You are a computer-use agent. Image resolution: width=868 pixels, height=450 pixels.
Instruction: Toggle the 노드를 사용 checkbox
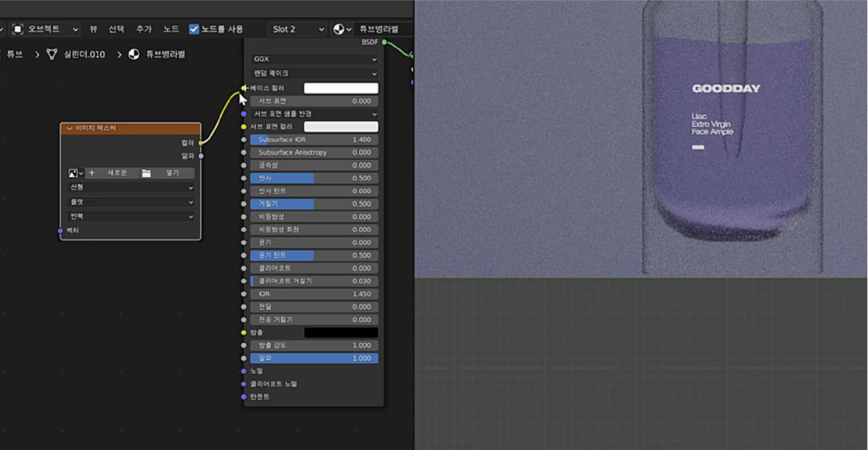(194, 29)
